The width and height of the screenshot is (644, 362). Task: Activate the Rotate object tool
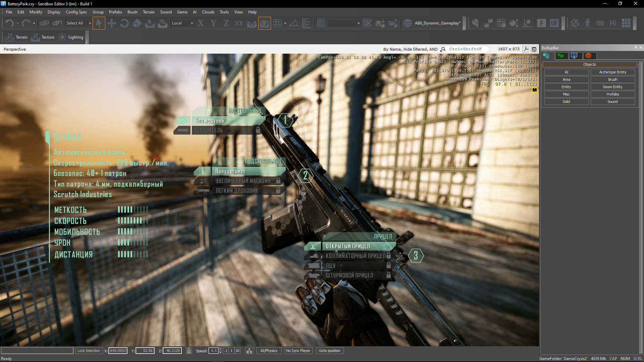pyautogui.click(x=124, y=23)
